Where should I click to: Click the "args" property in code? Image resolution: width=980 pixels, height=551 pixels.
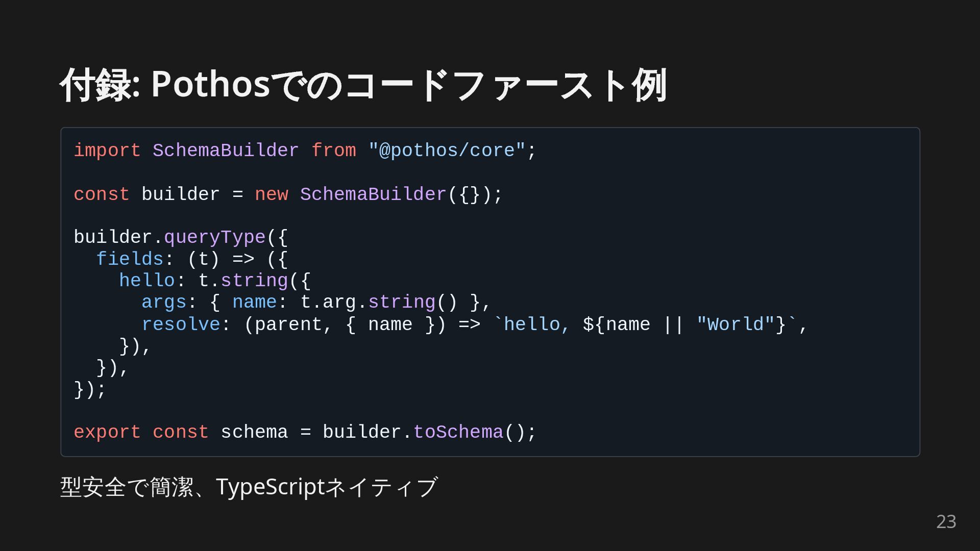[164, 302]
